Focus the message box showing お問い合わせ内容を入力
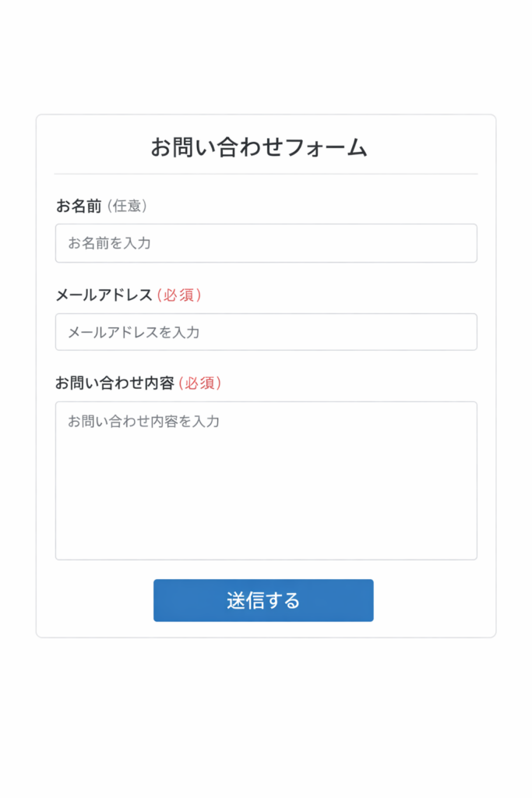This screenshot has width=532, height=798. point(266,479)
